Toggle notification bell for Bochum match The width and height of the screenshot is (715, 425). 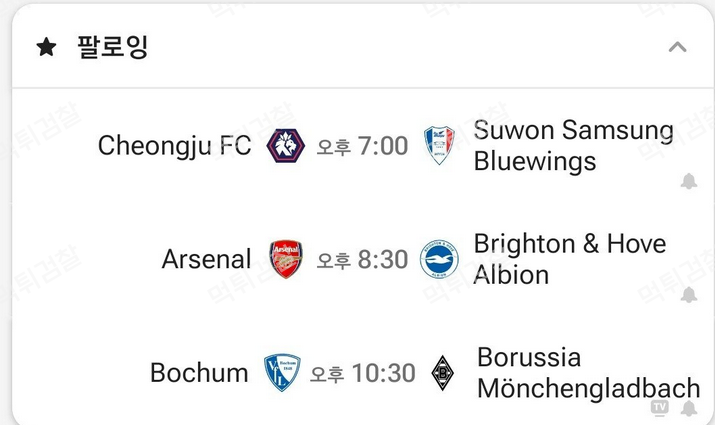pyautogui.click(x=689, y=408)
